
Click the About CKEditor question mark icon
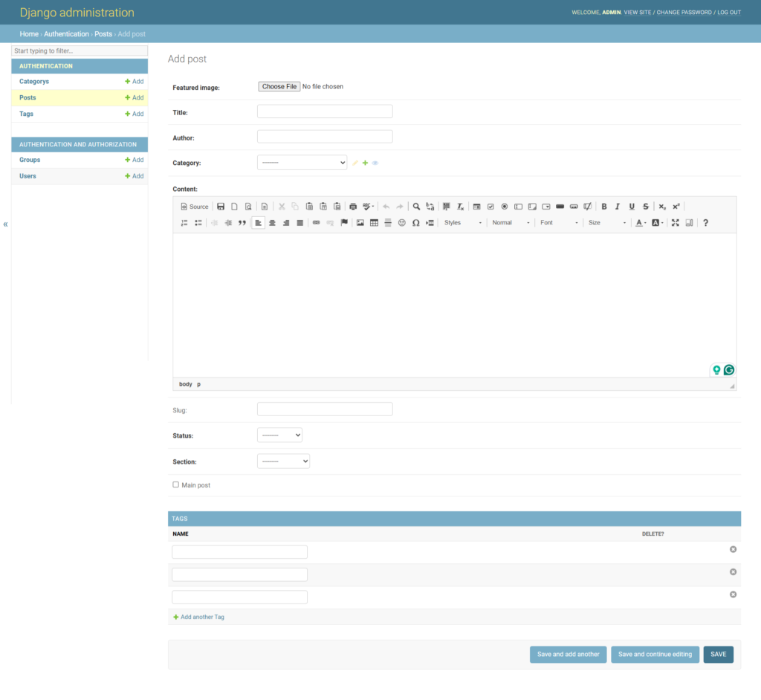tap(706, 223)
